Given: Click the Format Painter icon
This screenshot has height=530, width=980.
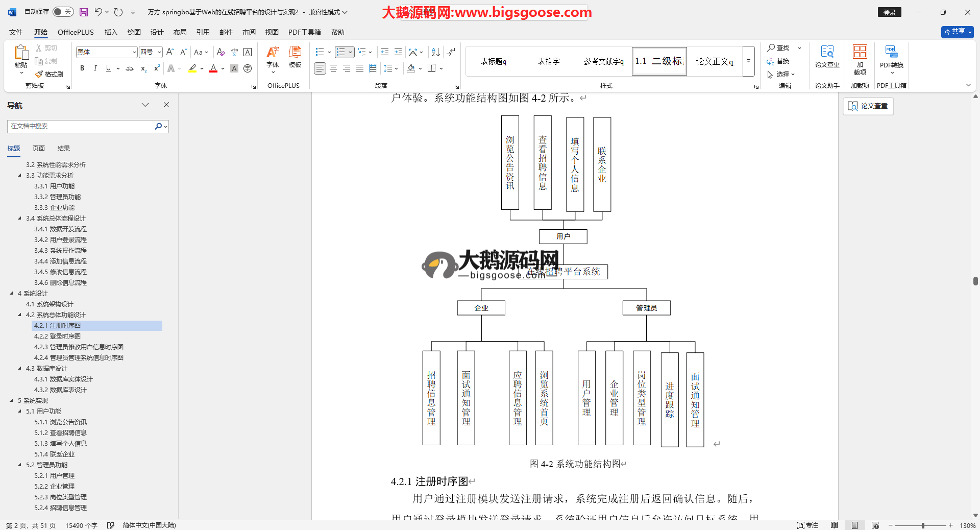Looking at the screenshot, I should click(x=50, y=74).
